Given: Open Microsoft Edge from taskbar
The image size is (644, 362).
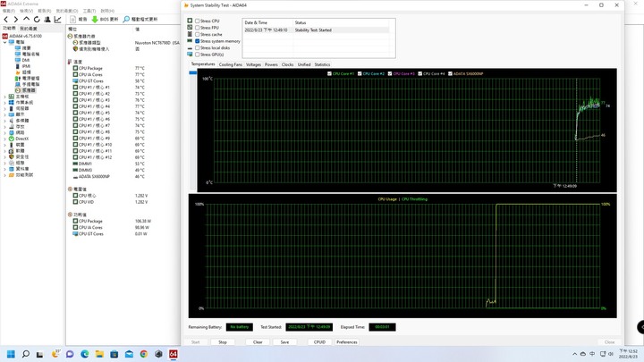Looking at the screenshot, I should [x=85, y=354].
